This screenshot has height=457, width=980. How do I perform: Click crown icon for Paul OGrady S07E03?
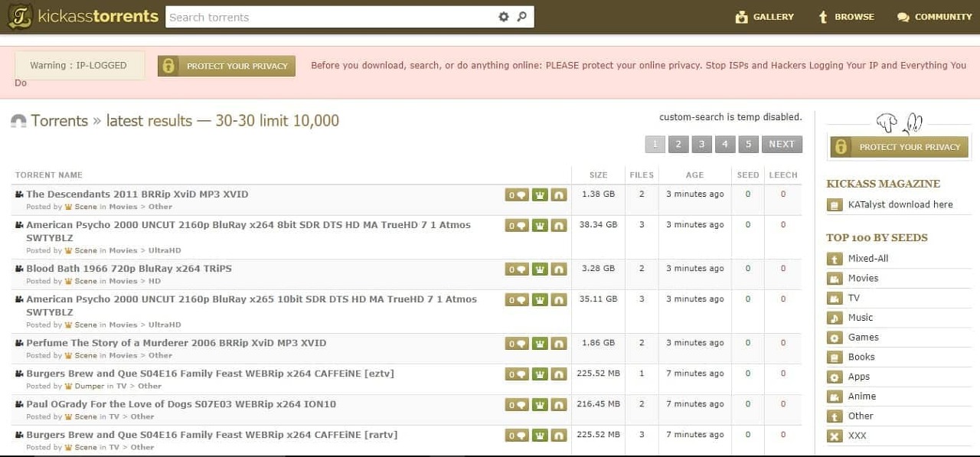pos(540,405)
